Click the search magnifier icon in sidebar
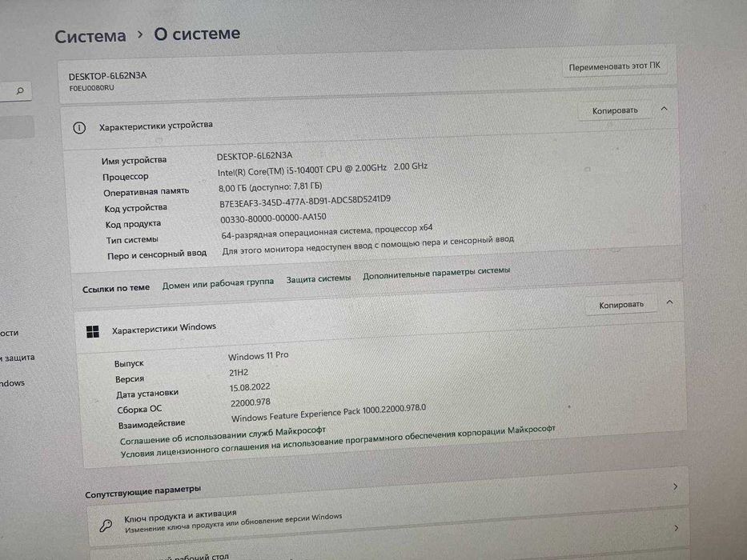747x560 pixels. click(x=20, y=90)
